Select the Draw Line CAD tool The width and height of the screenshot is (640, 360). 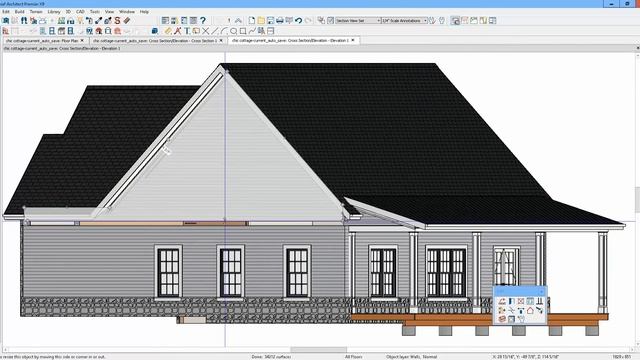[215, 31]
